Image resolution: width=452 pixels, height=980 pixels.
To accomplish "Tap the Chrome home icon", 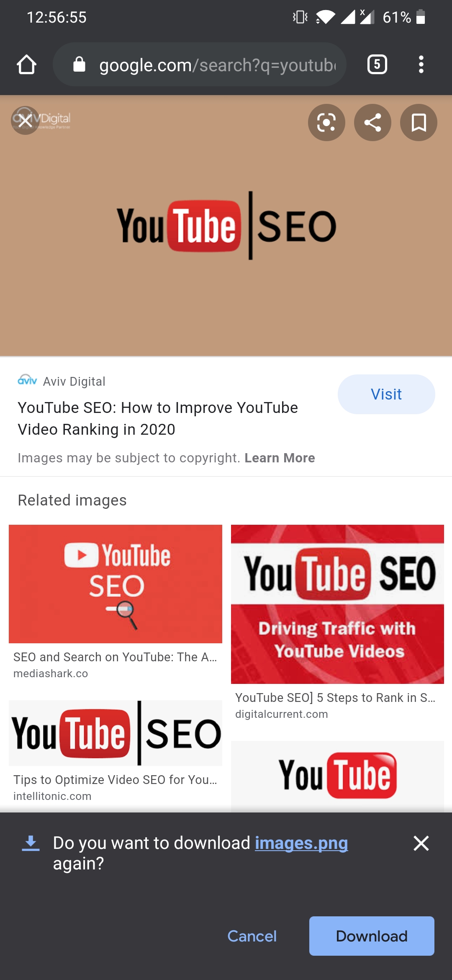I will tap(26, 64).
